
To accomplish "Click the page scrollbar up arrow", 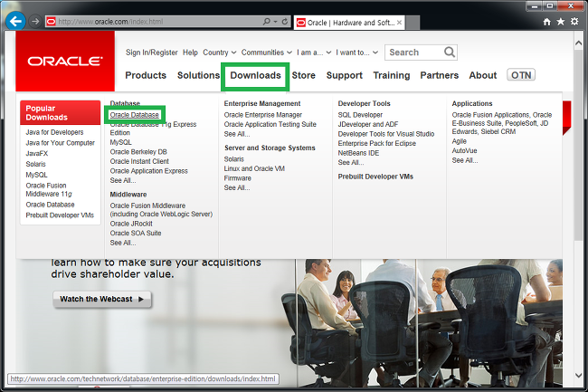I will [578, 43].
